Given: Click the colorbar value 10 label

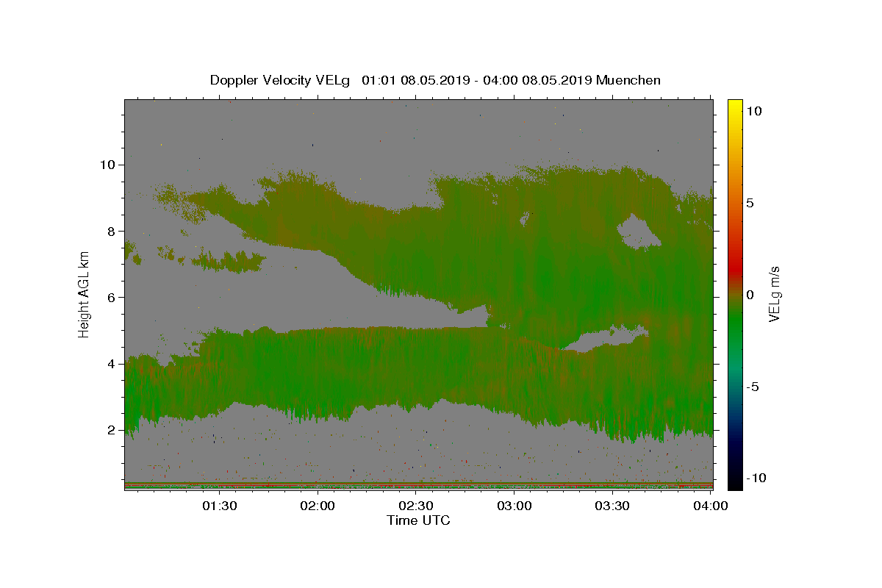Looking at the screenshot, I should click(753, 111).
